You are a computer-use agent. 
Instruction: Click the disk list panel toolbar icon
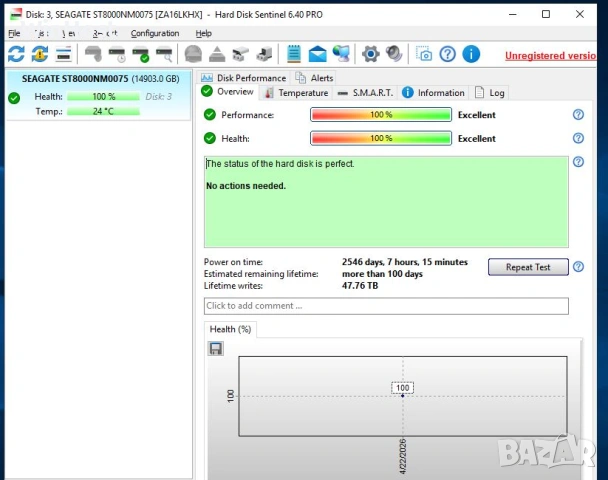[64, 54]
